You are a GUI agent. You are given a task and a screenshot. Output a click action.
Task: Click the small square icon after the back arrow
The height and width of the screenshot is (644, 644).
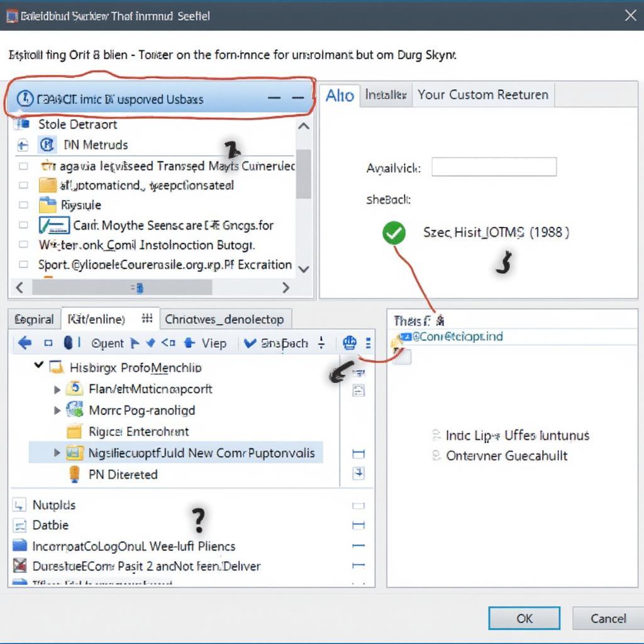48,343
